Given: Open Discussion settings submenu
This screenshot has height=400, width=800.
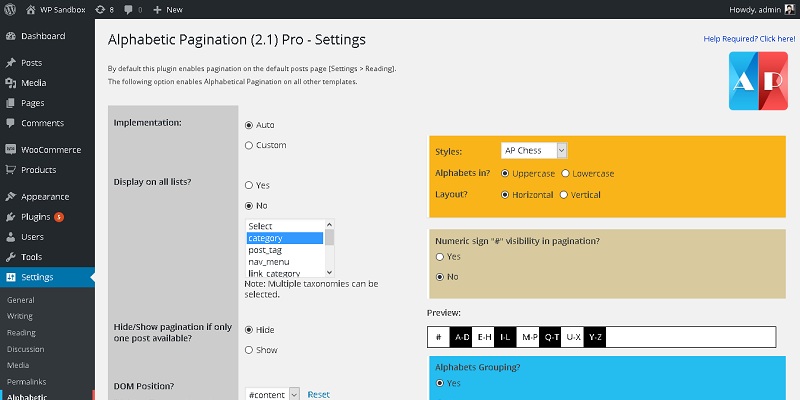Looking at the screenshot, I should (x=26, y=349).
